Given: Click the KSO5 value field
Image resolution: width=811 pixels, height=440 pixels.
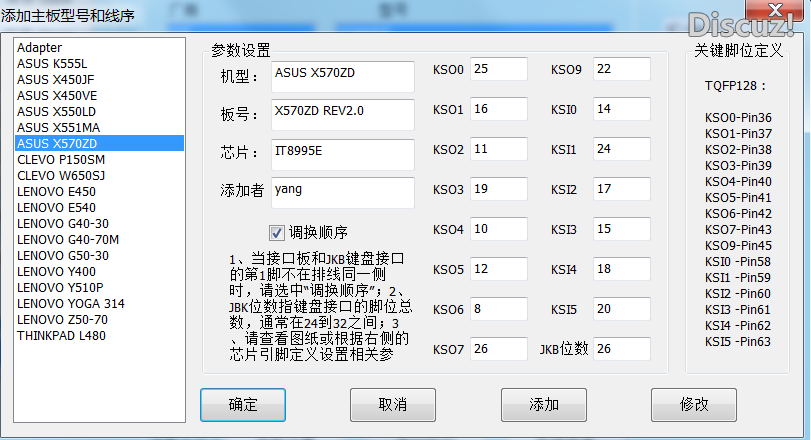Looking at the screenshot, I should pyautogui.click(x=499, y=269).
